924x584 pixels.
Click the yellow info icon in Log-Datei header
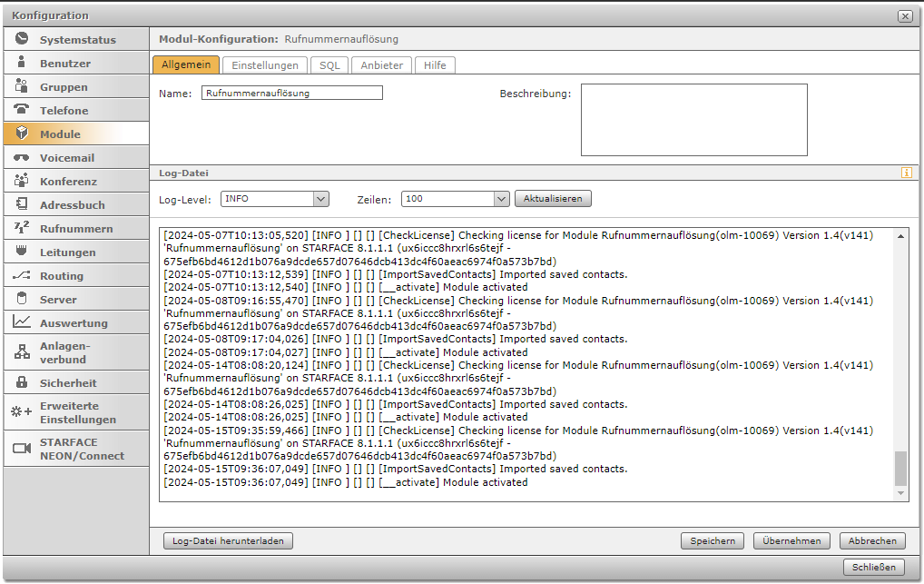pyautogui.click(x=906, y=173)
